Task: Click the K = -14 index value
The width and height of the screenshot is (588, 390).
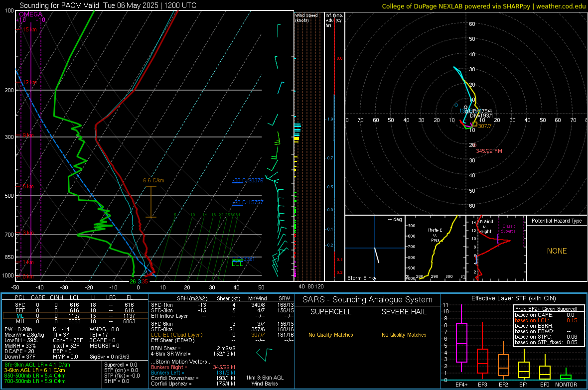Action: coord(61,329)
